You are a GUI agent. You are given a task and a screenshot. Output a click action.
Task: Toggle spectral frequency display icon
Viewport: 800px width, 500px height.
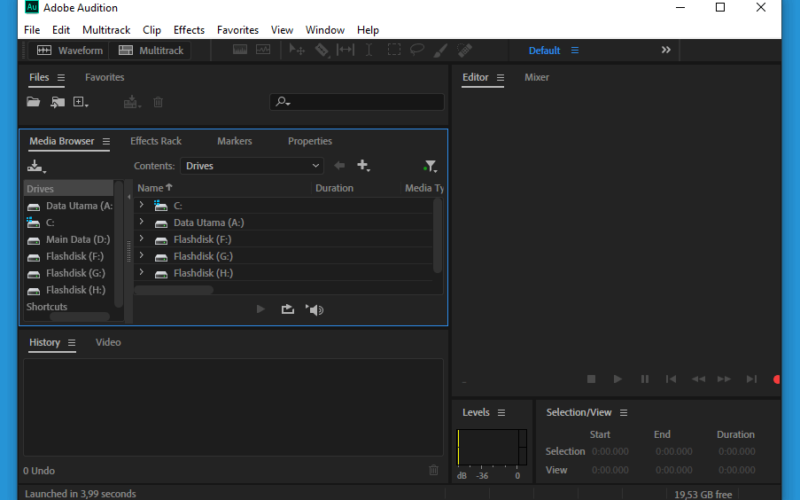tap(240, 49)
